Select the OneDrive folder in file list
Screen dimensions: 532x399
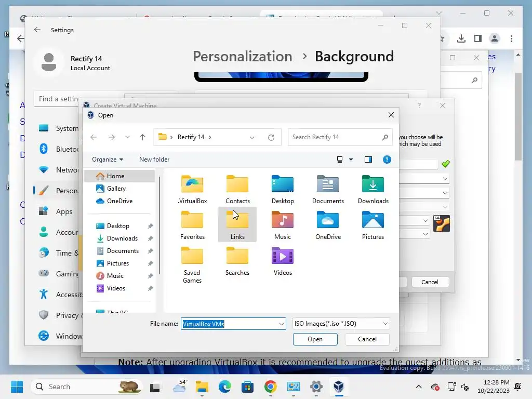point(328,225)
